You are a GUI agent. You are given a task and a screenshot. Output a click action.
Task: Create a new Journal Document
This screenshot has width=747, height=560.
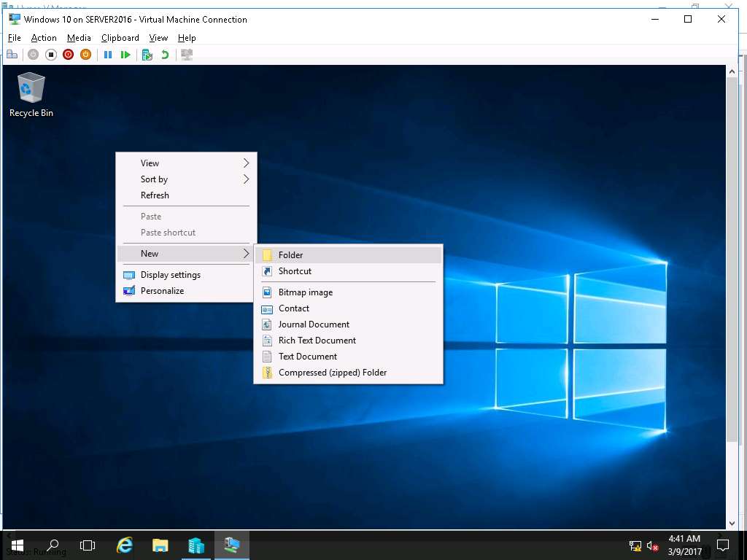(348, 324)
